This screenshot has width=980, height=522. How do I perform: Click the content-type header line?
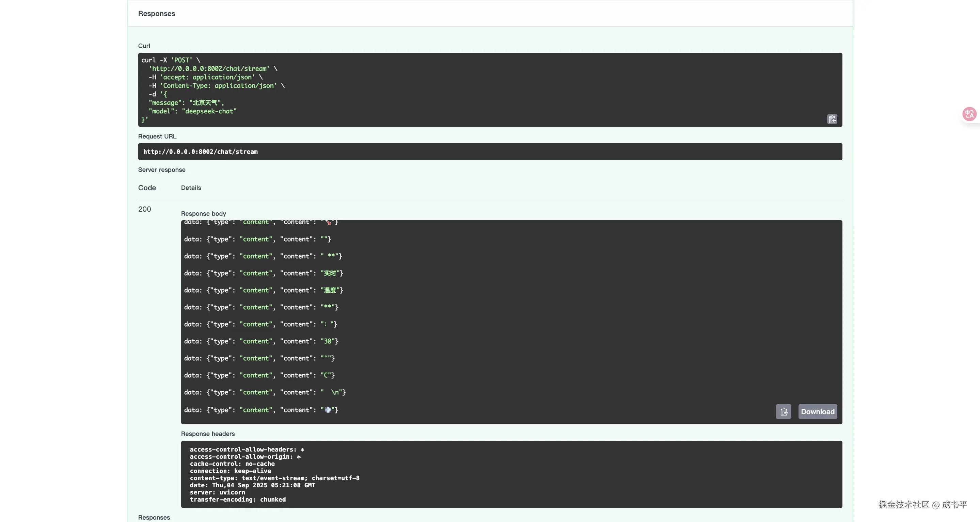tap(274, 478)
